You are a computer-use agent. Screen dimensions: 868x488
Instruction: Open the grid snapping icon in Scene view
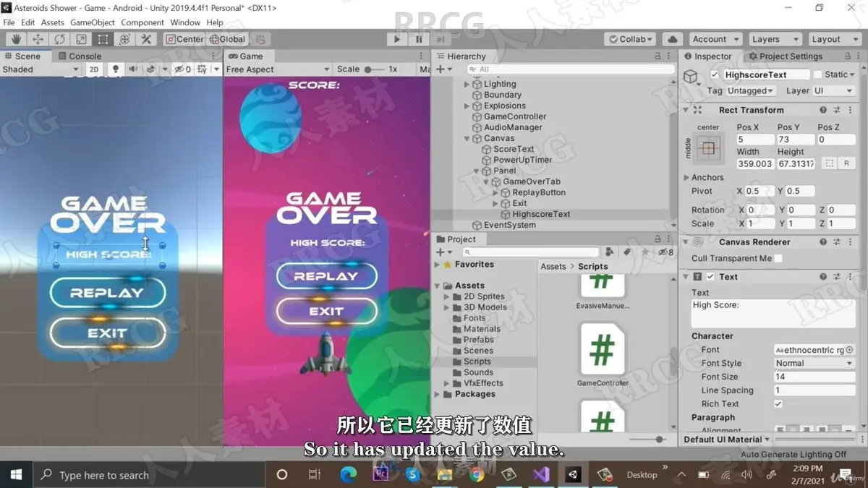click(202, 69)
